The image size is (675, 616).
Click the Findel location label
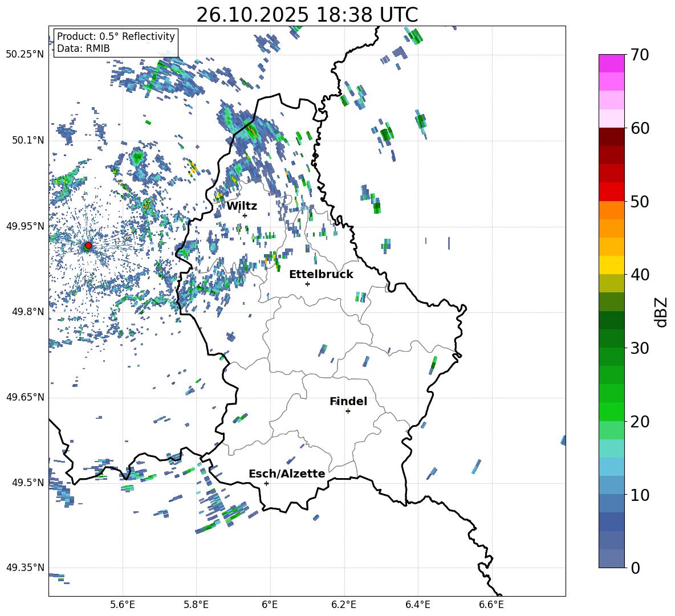348,401
